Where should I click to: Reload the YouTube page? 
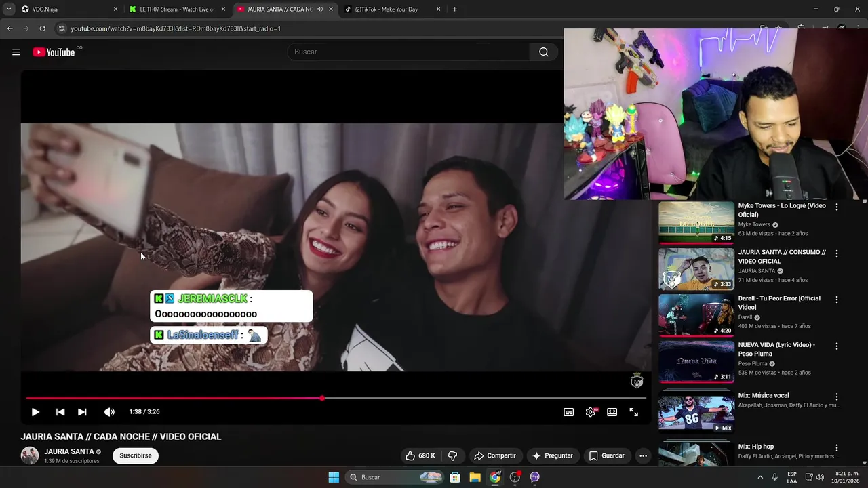pyautogui.click(x=42, y=28)
